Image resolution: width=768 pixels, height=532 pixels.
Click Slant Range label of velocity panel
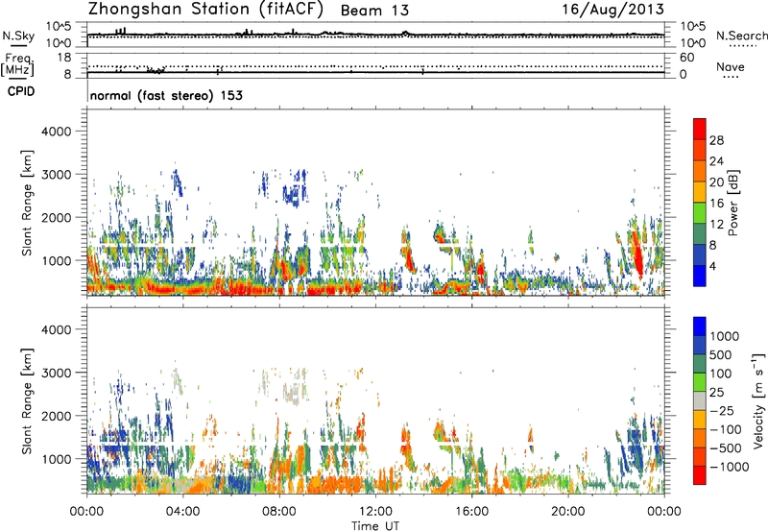click(x=27, y=400)
